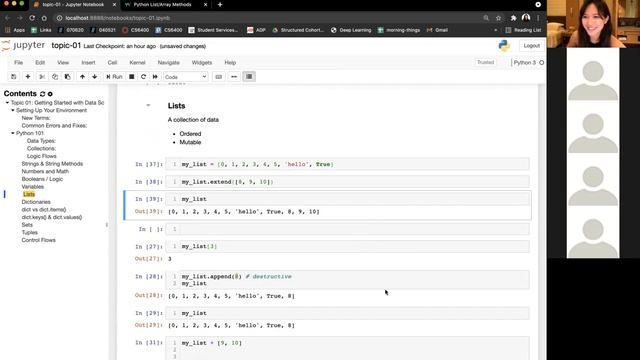Open the View menu
The height and width of the screenshot is (360, 640).
coord(63,62)
